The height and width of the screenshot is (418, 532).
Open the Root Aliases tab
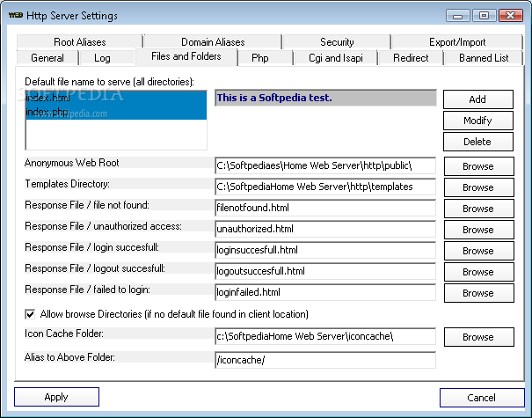[80, 41]
